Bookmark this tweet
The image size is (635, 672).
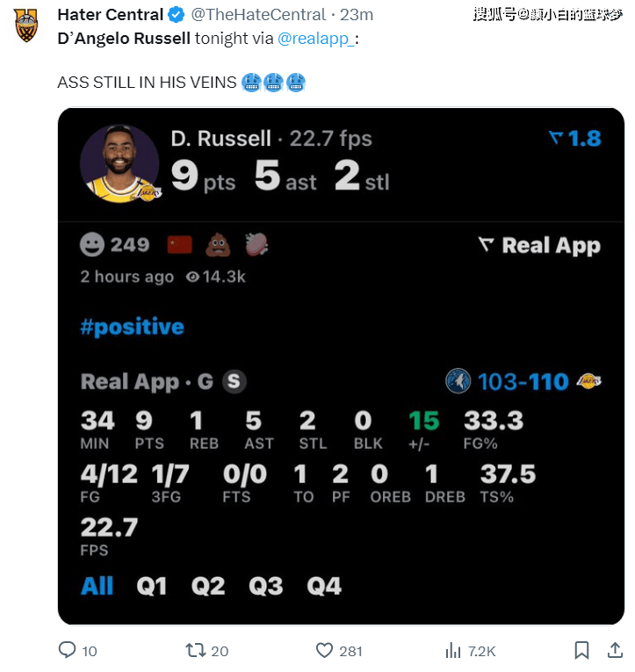581,650
